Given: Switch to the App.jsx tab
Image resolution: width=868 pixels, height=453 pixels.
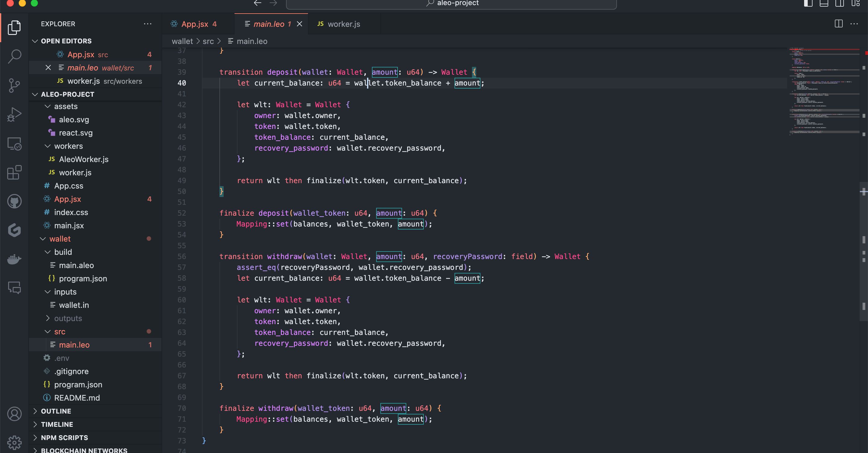Looking at the screenshot, I should tap(198, 24).
